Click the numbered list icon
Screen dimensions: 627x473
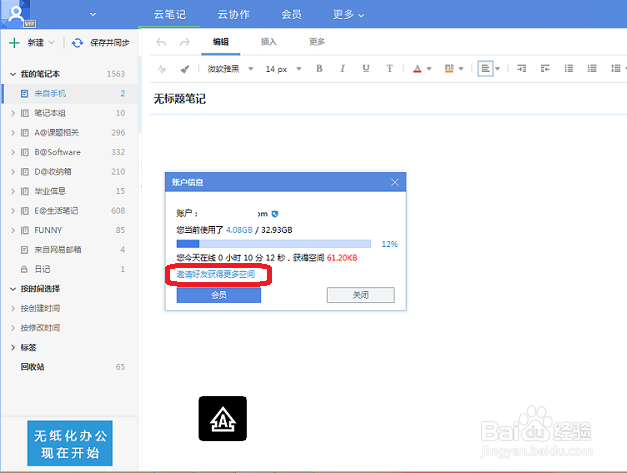(592, 69)
